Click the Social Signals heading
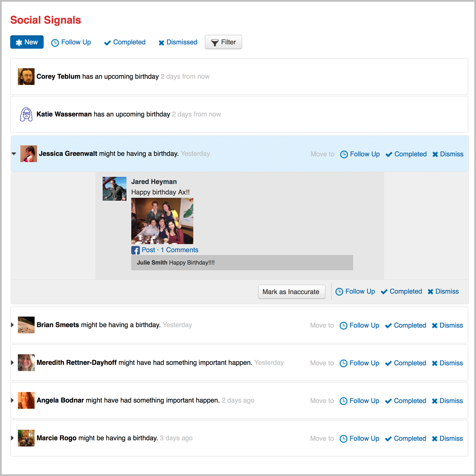 click(x=46, y=20)
